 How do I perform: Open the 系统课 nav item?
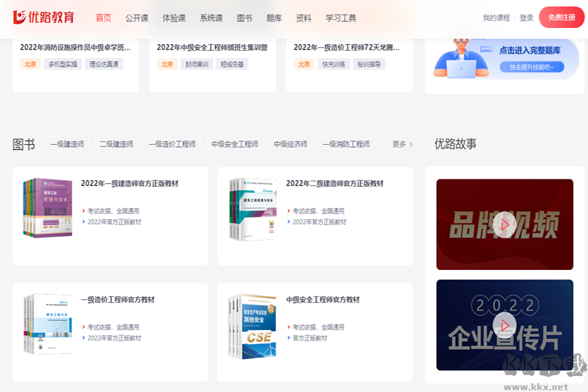[x=211, y=18]
